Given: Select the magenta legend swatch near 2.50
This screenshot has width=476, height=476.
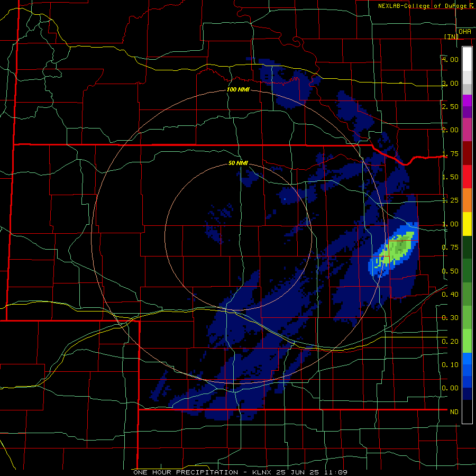Looking at the screenshot, I should pos(467,100).
